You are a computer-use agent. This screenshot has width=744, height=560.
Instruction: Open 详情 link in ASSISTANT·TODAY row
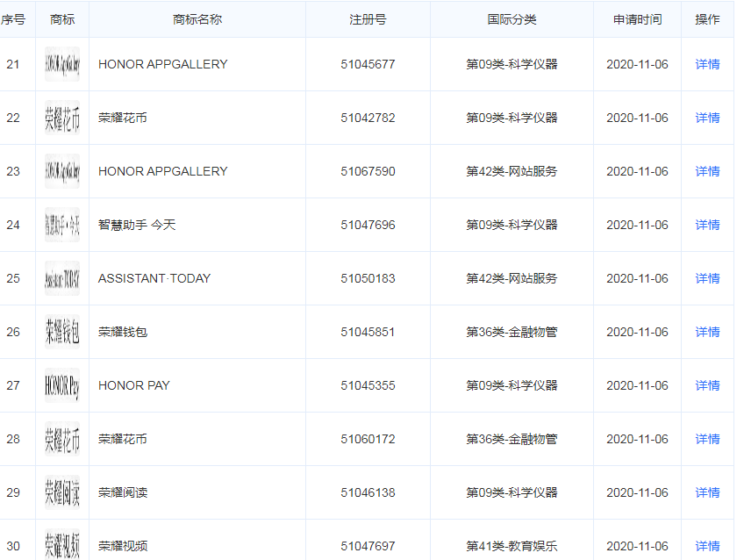pyautogui.click(x=707, y=278)
